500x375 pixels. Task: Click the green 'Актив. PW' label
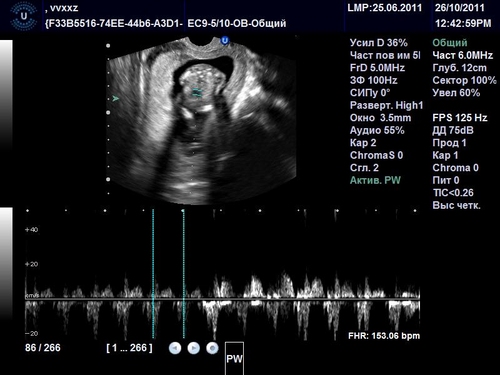click(375, 180)
